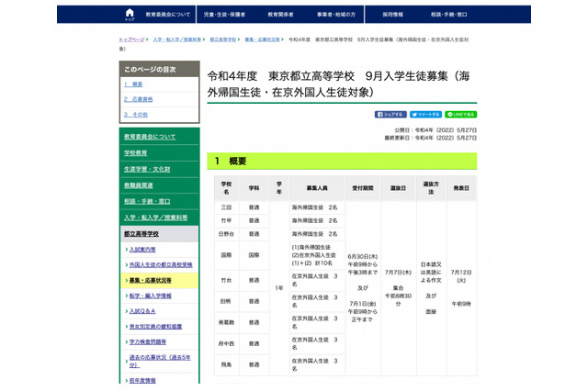This screenshot has height=391, width=588.
Task: Open 転学・編入学情報 sidebar sub-item
Action: 151,296
